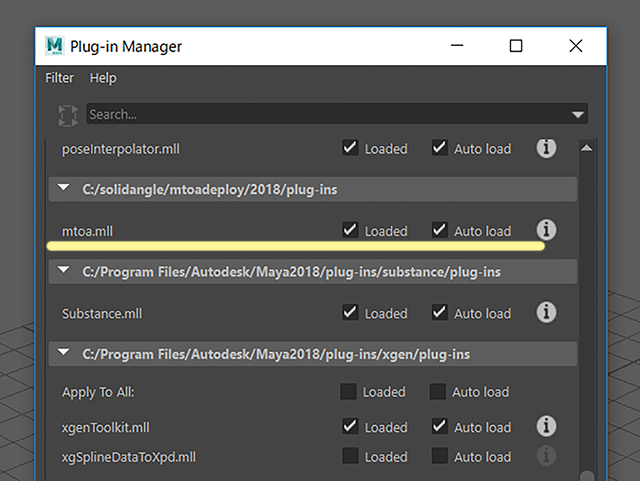The height and width of the screenshot is (481, 640).
Task: Click the info icon for xgSplineDataToXpd.mll
Action: pyautogui.click(x=546, y=456)
